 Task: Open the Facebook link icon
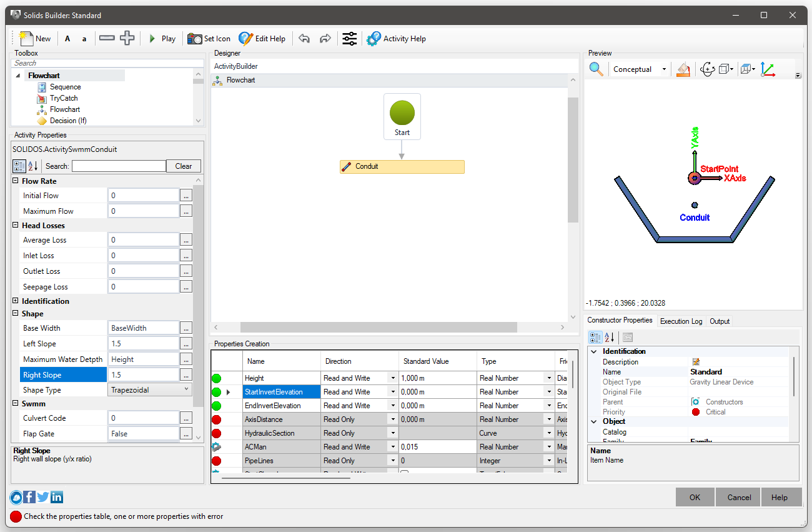point(29,498)
